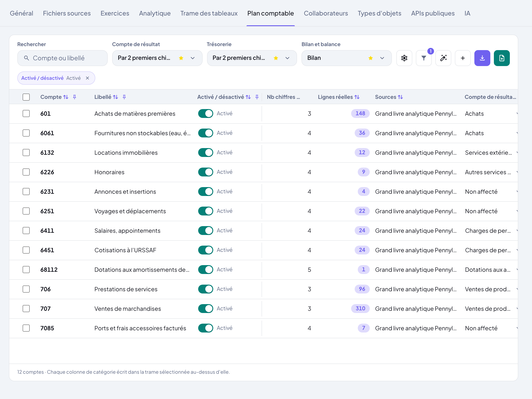This screenshot has width=532, height=399.
Task: Open the settings gear icon in toolbar
Action: pos(404,58)
